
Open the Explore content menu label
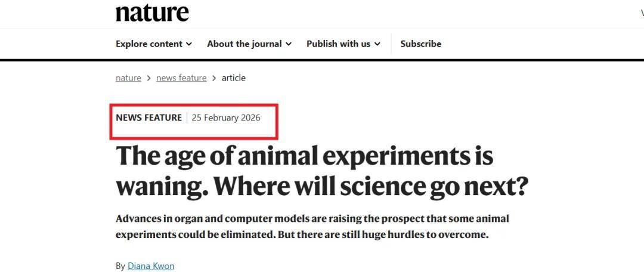click(x=149, y=44)
